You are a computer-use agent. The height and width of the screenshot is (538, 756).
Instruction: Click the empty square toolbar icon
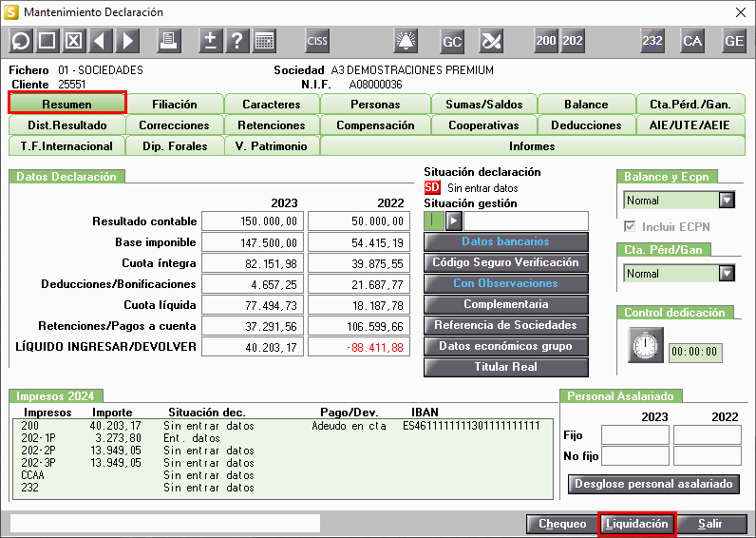pyautogui.click(x=47, y=41)
